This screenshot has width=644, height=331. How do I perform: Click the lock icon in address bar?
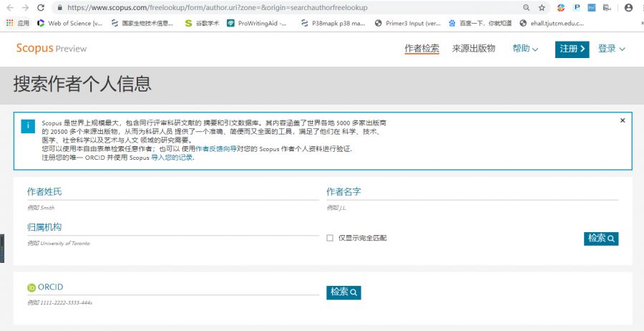pyautogui.click(x=60, y=7)
